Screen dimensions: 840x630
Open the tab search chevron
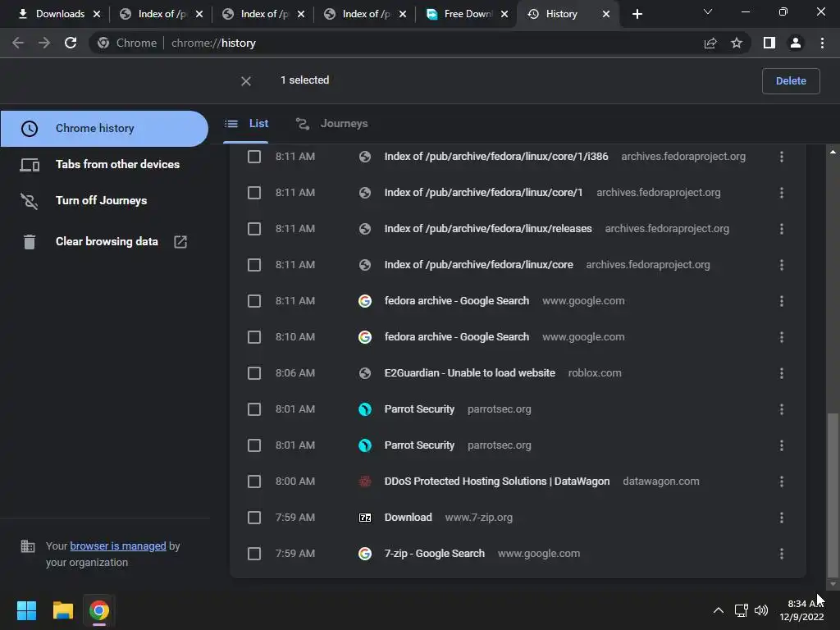click(x=708, y=11)
